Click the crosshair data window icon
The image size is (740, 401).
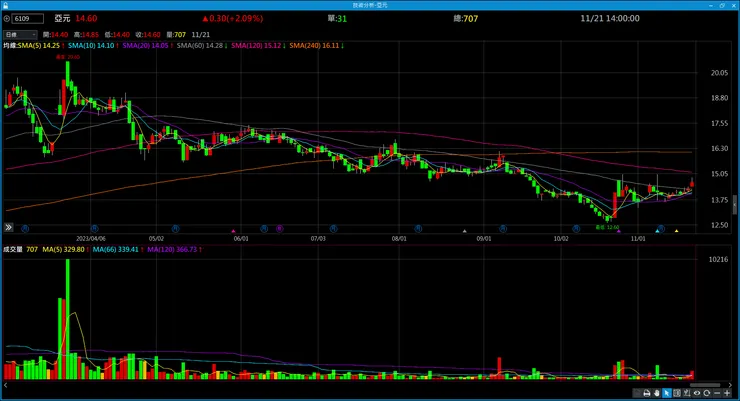(677, 393)
